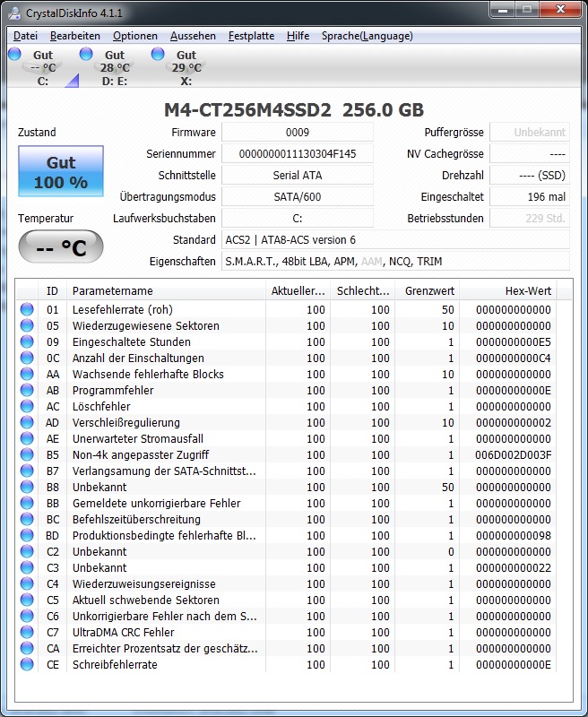The width and height of the screenshot is (588, 717).
Task: Click the -- °C temperature button
Action: click(x=61, y=247)
